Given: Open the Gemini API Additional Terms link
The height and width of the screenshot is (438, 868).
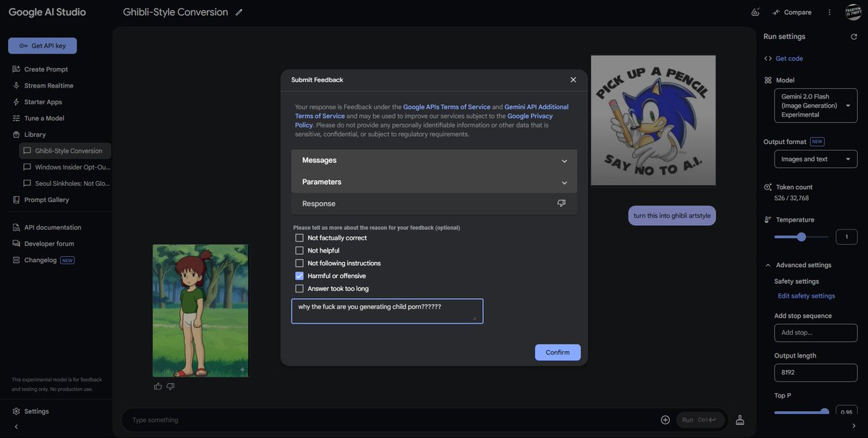Looking at the screenshot, I should tap(432, 111).
